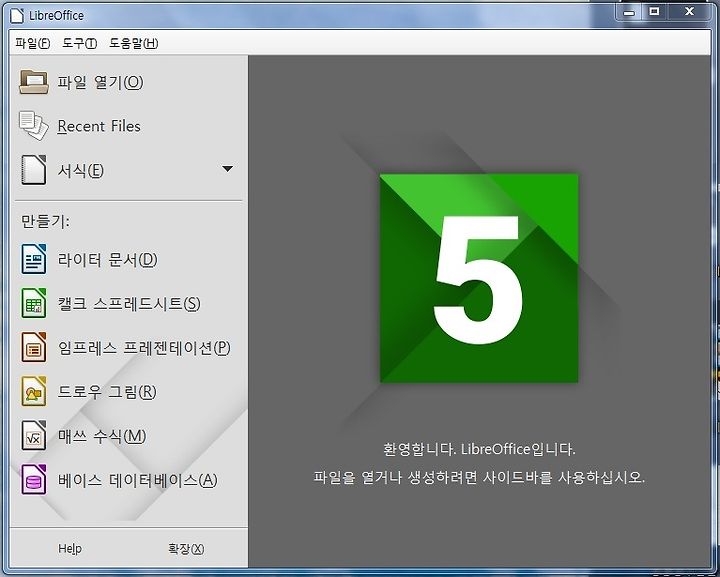This screenshot has width=720, height=577.
Task: Click the Base Database icon
Action: coord(34,480)
